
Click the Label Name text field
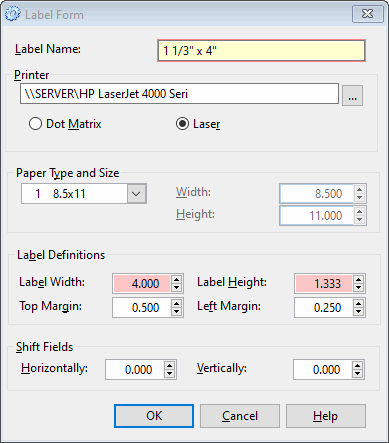click(261, 51)
